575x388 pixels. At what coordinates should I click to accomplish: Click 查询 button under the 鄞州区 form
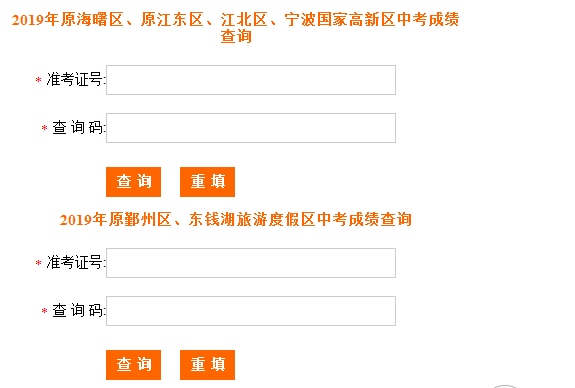click(133, 365)
